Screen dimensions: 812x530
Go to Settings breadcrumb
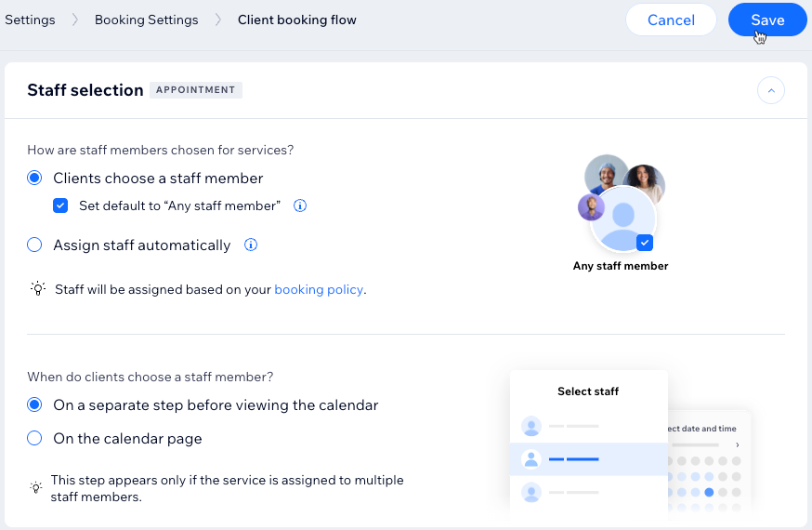(x=30, y=20)
